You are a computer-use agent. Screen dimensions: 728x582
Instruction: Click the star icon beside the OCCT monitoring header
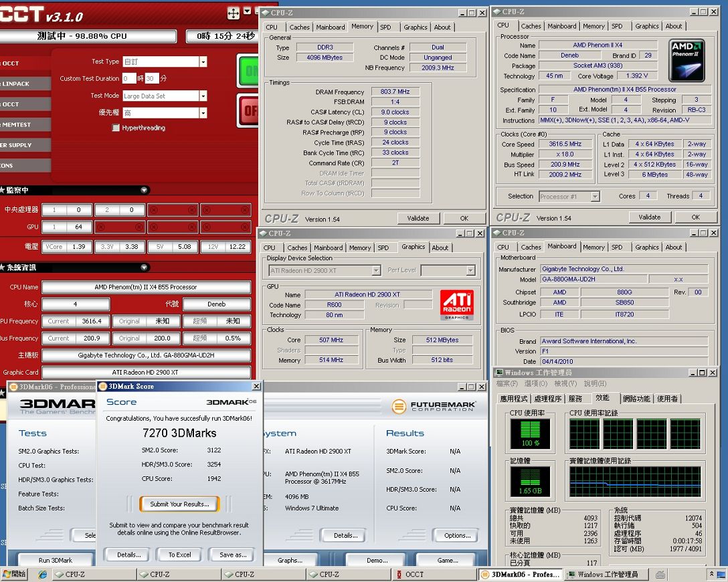[2, 190]
